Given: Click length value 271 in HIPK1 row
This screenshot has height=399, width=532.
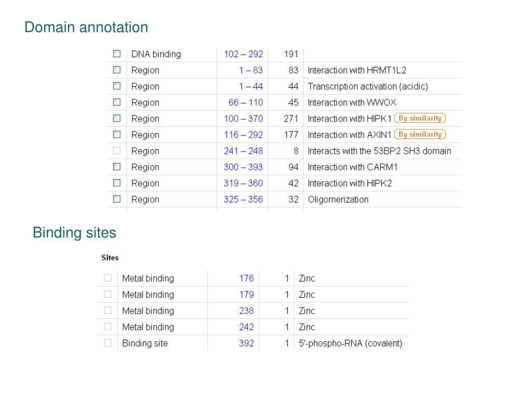Looking at the screenshot, I should pyautogui.click(x=291, y=119).
